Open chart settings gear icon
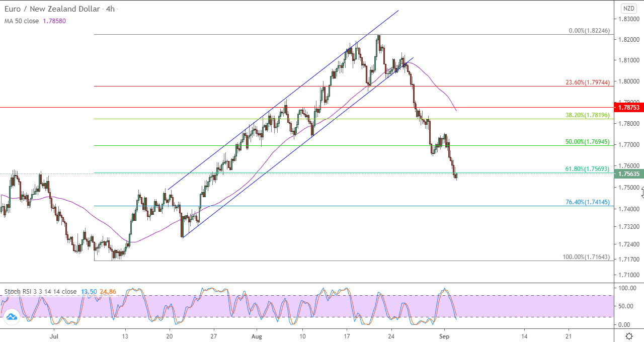644x342 pixels. click(629, 336)
